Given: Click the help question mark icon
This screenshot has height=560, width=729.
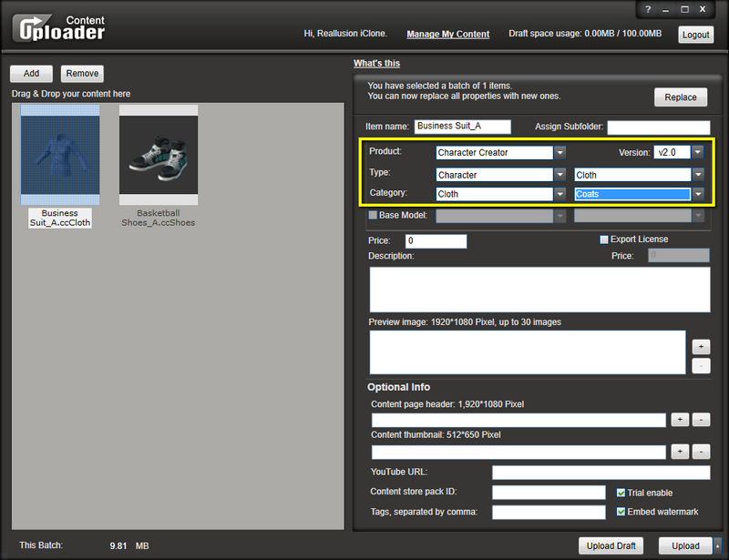Looking at the screenshot, I should (648, 8).
